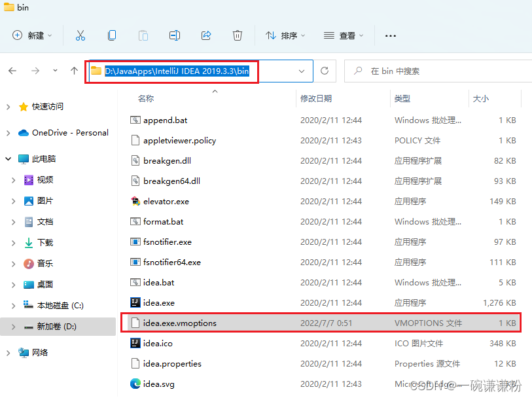This screenshot has height=398, width=532.
Task: Select idea.bat file
Action: click(159, 282)
